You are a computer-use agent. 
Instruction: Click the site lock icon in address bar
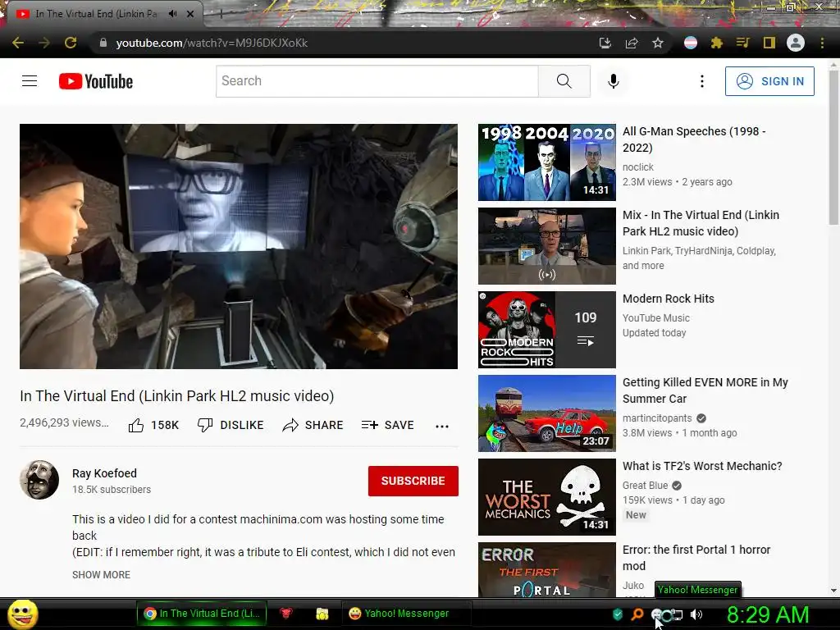[x=103, y=43]
